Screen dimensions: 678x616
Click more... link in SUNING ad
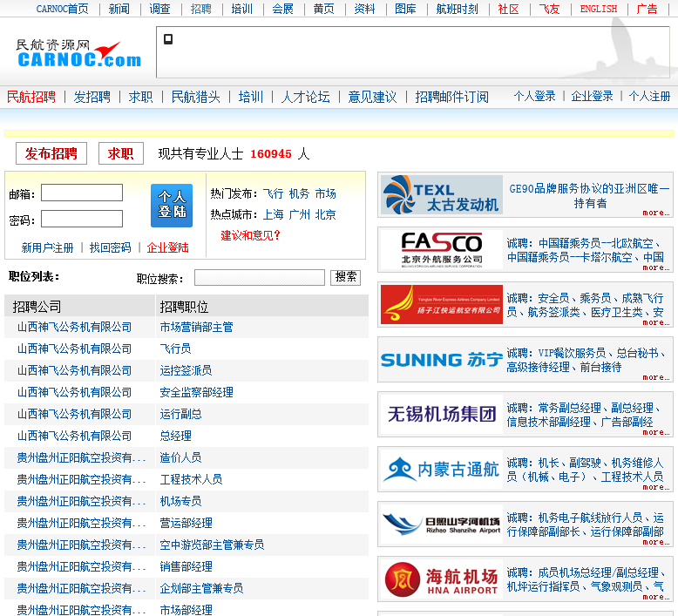656,377
